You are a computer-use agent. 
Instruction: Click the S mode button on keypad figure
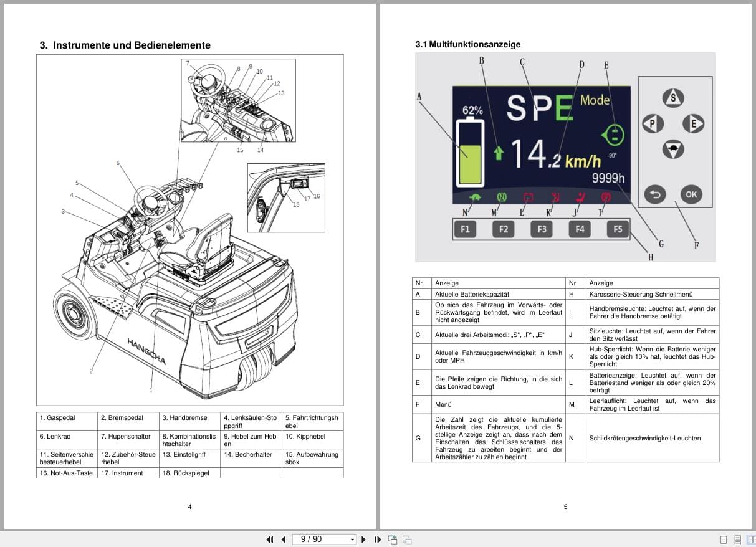[x=673, y=98]
